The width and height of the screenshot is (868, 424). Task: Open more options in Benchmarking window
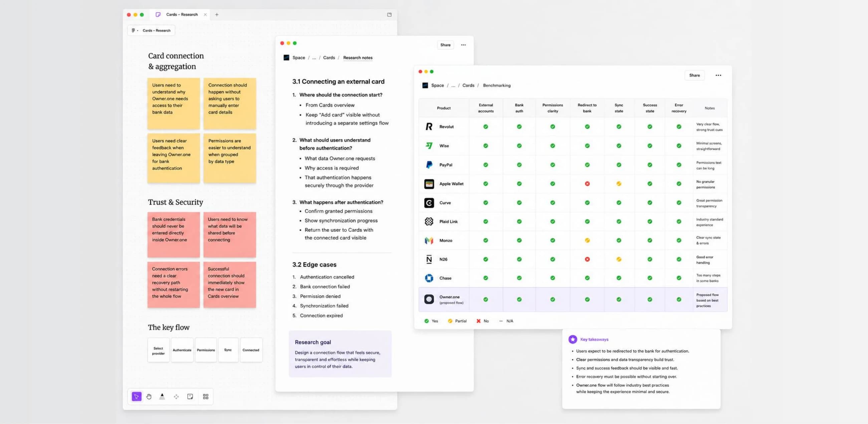click(x=718, y=75)
